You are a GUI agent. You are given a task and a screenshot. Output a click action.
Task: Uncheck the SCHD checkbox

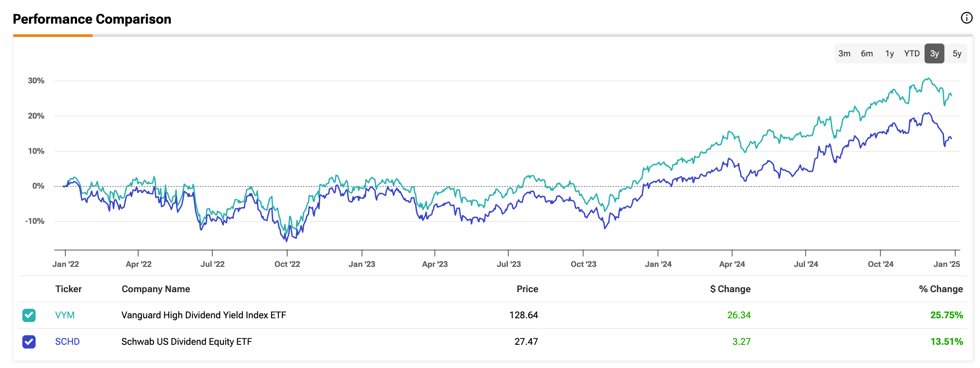[29, 342]
